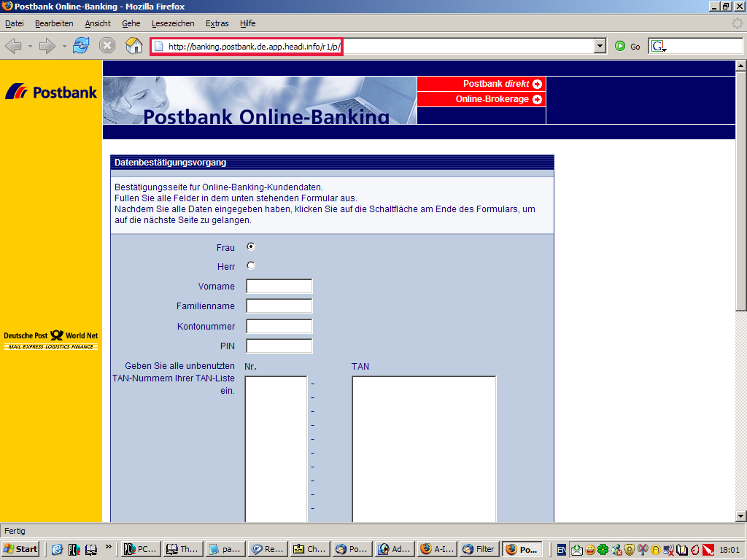Select the Frau radio button
The image size is (747, 560).
[251, 246]
